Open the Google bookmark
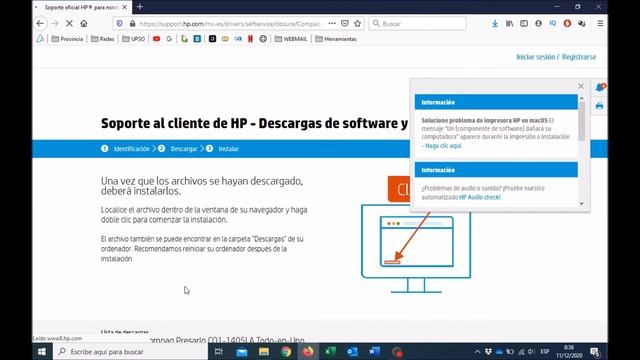Image resolution: width=640 pixels, height=360 pixels. tap(169, 39)
